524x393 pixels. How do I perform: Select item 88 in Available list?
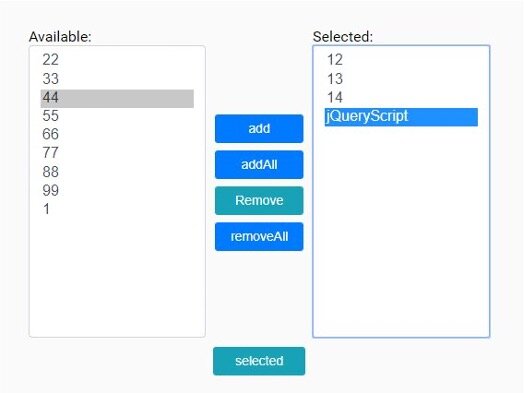click(x=117, y=172)
